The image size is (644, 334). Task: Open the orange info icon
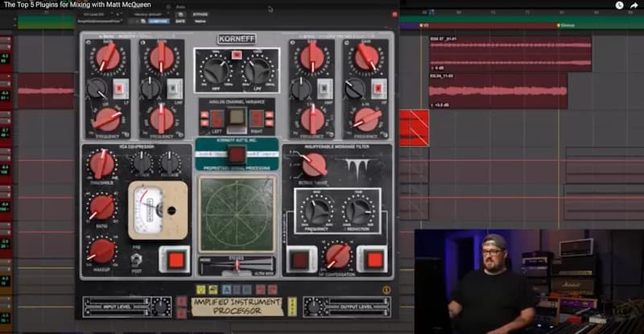[x=386, y=290]
